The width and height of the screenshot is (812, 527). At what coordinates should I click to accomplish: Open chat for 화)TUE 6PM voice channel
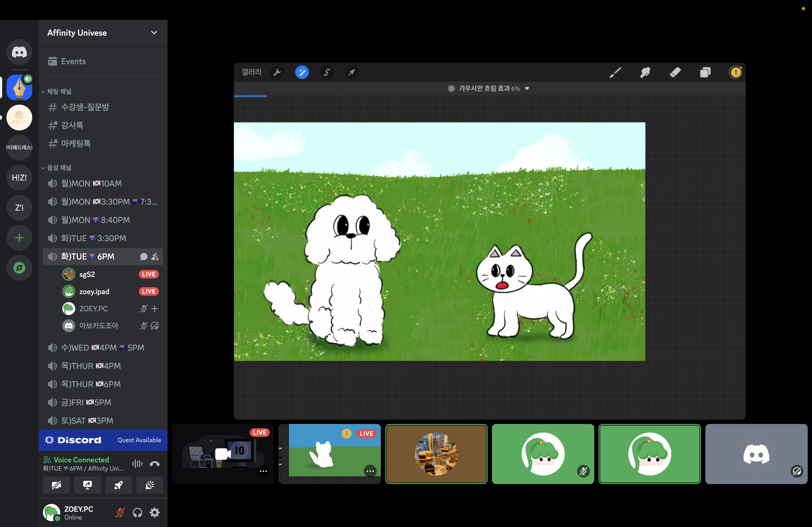click(x=144, y=257)
